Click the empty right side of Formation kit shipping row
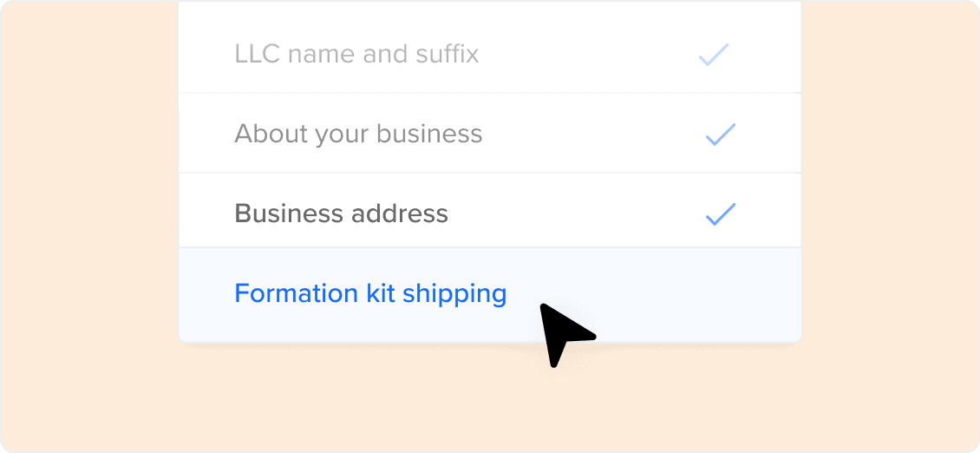 [694, 294]
